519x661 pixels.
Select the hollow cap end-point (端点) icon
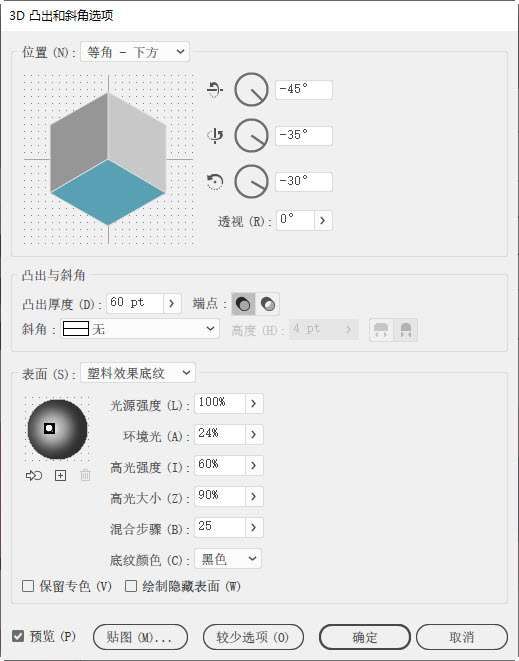pos(268,304)
